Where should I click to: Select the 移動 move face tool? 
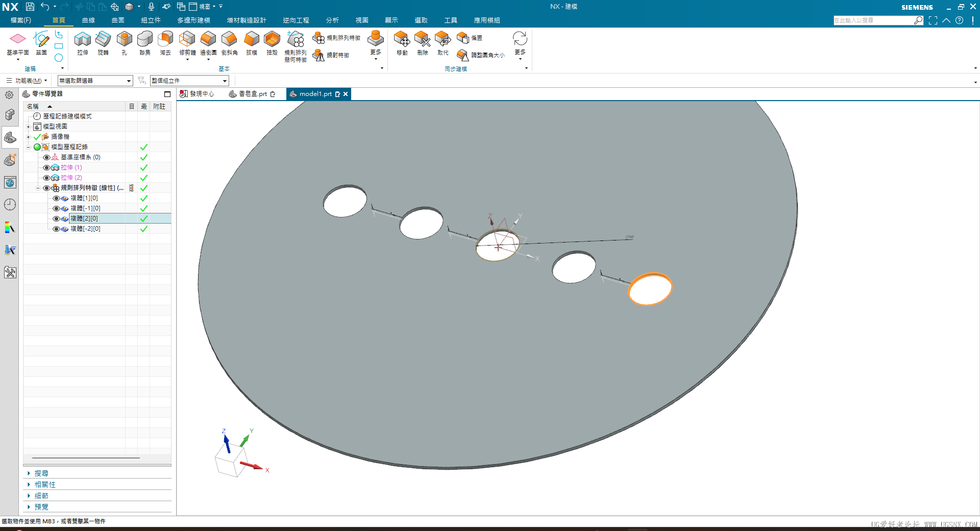402,43
